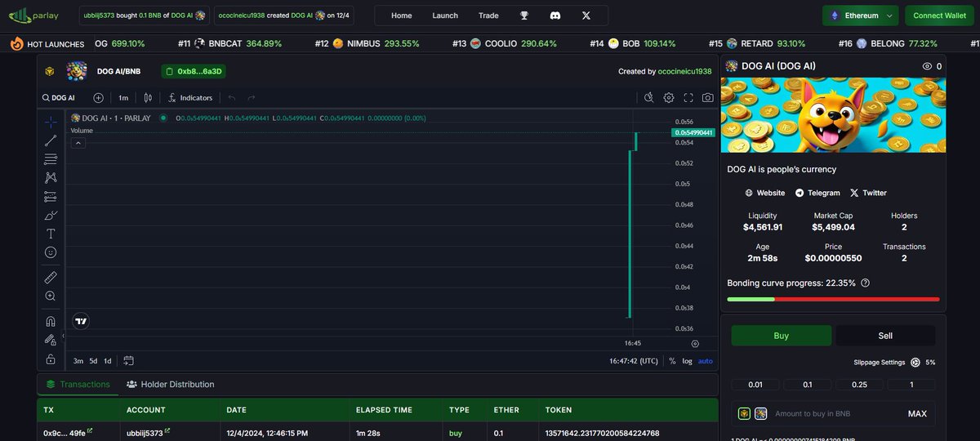Open the Ethereum network dropdown

[860, 16]
